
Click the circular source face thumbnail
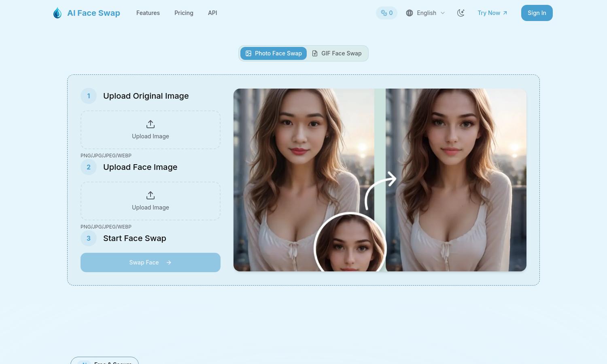coord(350,243)
